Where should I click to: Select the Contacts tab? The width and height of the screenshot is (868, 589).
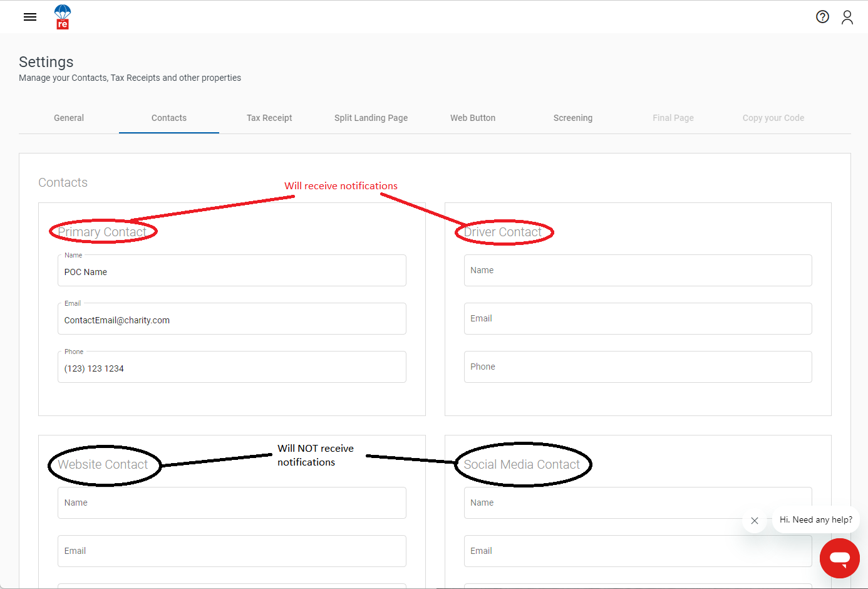coord(169,118)
